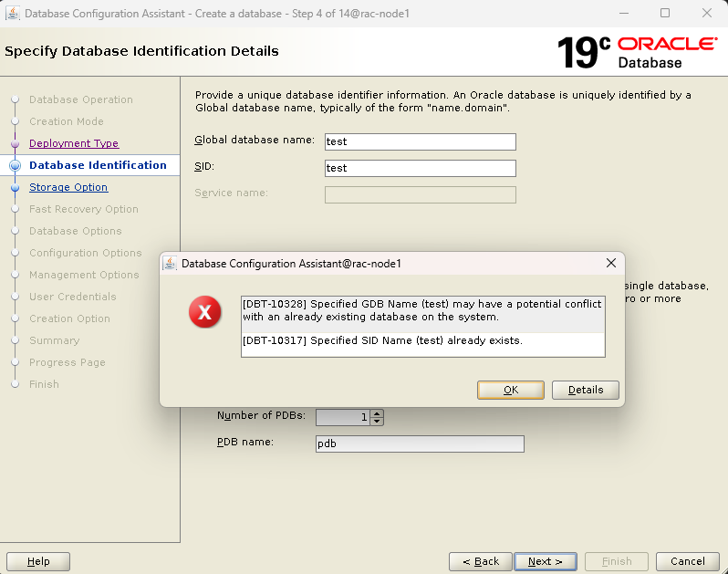The height and width of the screenshot is (574, 728).
Task: Click the Global database name field
Action: pos(421,141)
